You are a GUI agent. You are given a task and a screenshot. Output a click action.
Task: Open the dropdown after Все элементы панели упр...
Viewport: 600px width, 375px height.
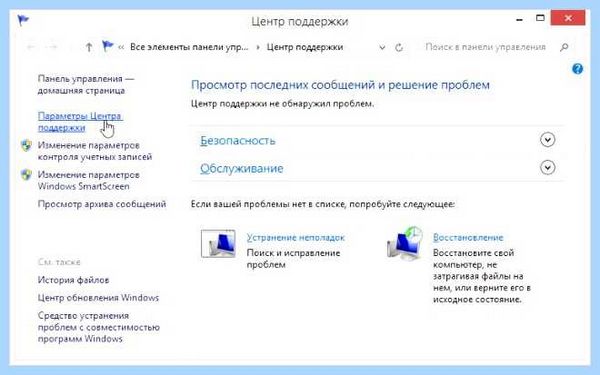click(x=258, y=47)
